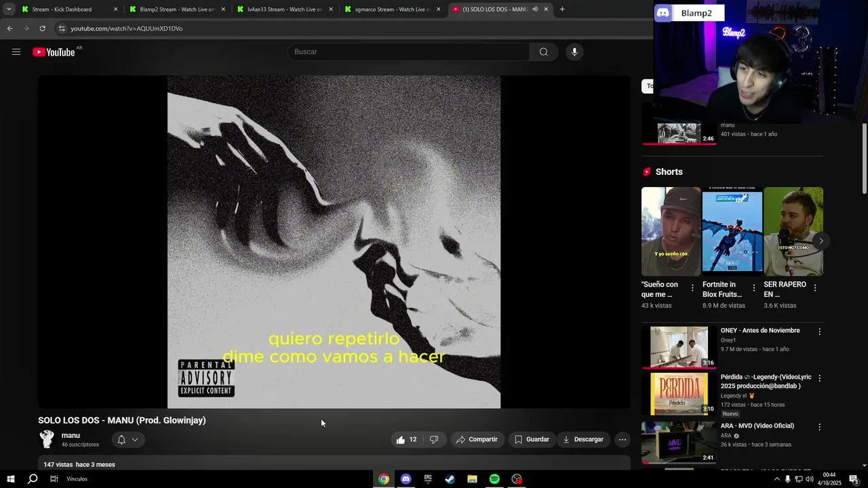Open Chrome from the taskbar
Screen dimensions: 868x488
tap(384, 479)
